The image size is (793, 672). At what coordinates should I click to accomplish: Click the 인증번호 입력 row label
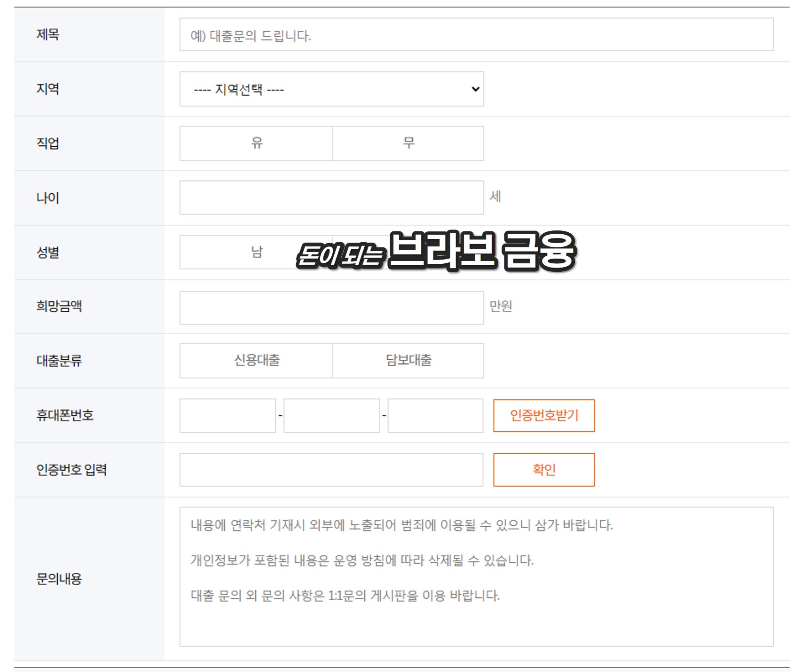[71, 470]
